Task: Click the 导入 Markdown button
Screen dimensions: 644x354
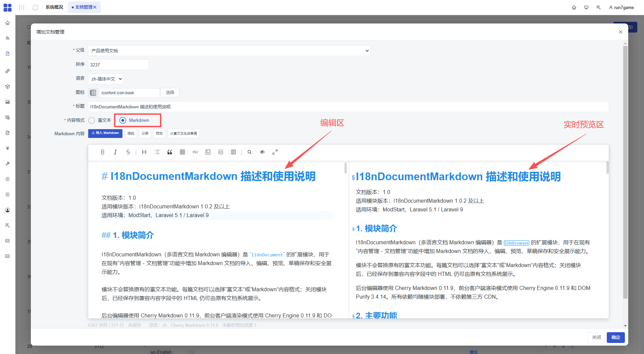Action: (x=105, y=133)
